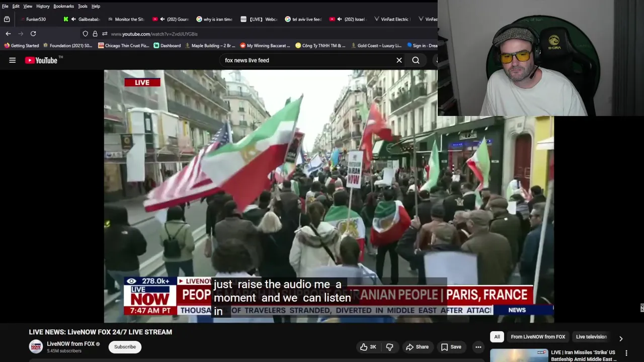Click the site security padlock icon

[95, 34]
